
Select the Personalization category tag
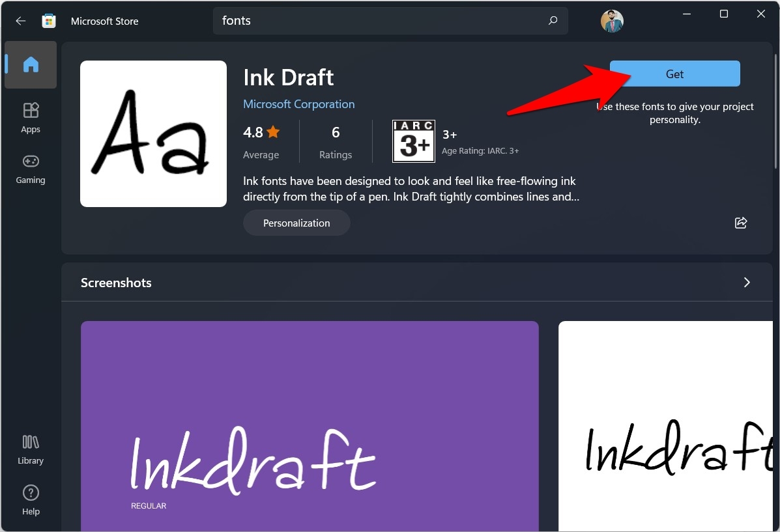point(296,223)
